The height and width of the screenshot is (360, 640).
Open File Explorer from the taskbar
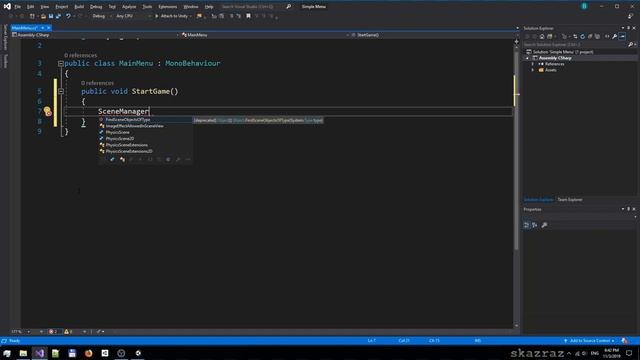[23, 353]
